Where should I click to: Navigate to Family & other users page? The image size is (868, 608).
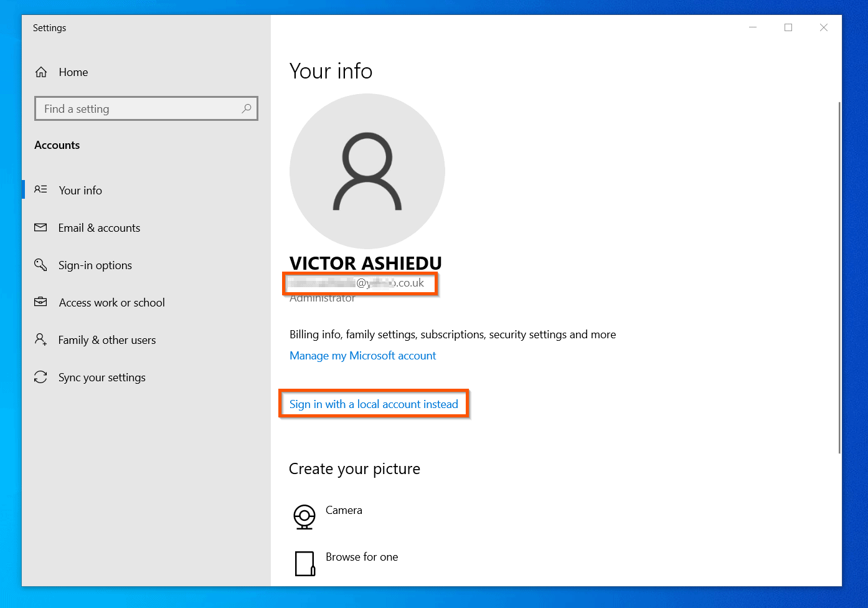click(106, 340)
